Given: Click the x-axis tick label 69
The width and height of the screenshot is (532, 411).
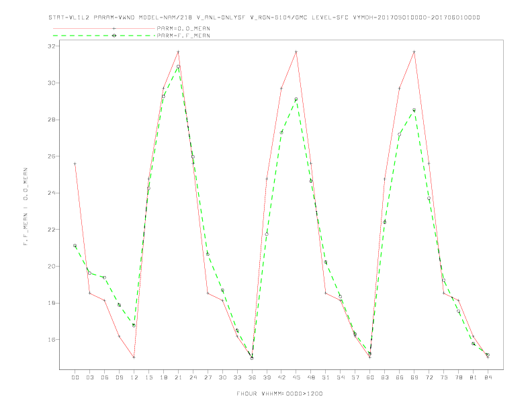Looking at the screenshot, I should tap(414, 377).
